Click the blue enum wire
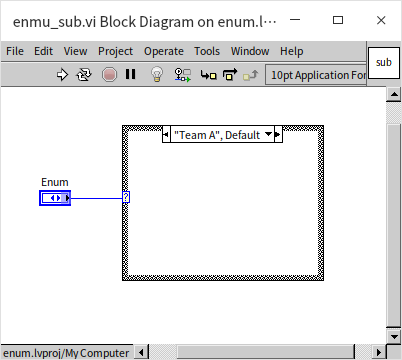This screenshot has width=402, height=360. tap(96, 198)
